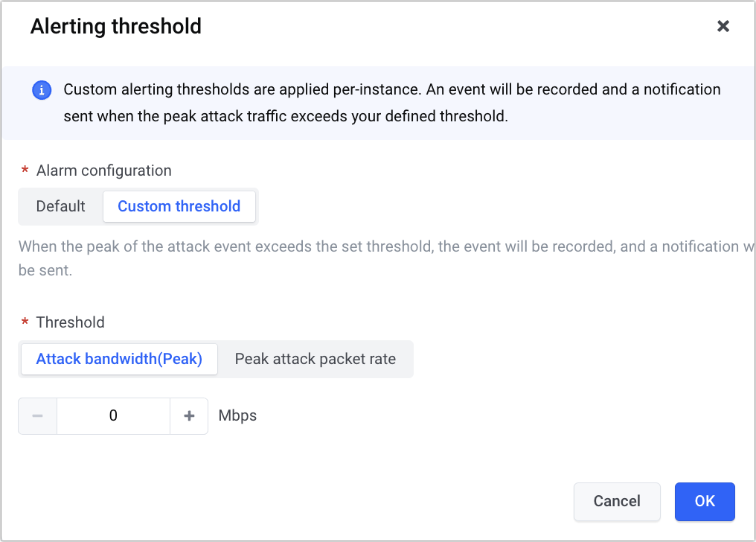The image size is (756, 542).
Task: Click the red asterisk beside Alarm configuration
Action: [x=25, y=171]
